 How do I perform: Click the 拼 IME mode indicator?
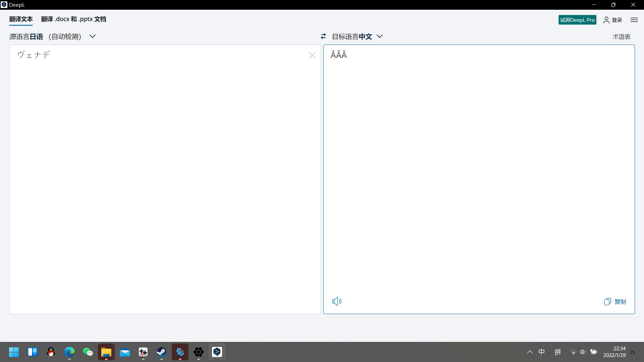click(x=558, y=352)
